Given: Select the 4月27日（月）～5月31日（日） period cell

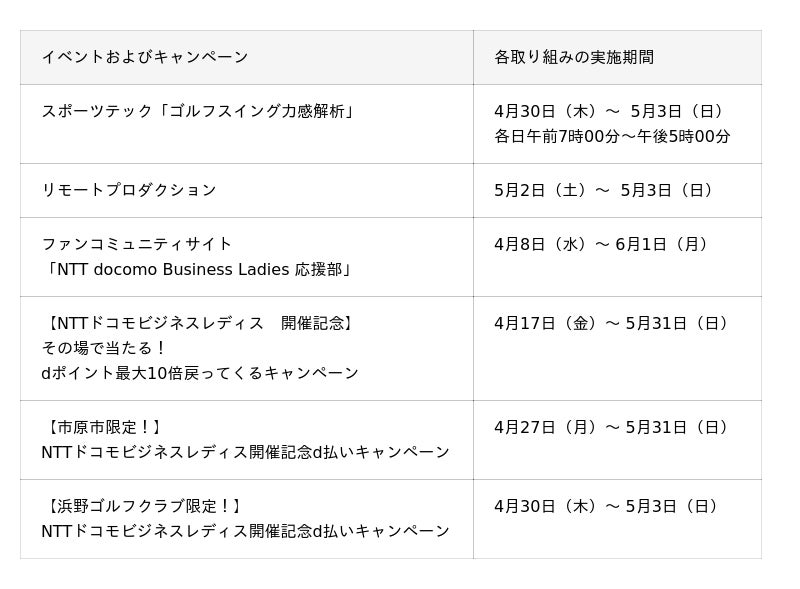Looking at the screenshot, I should (613, 427).
